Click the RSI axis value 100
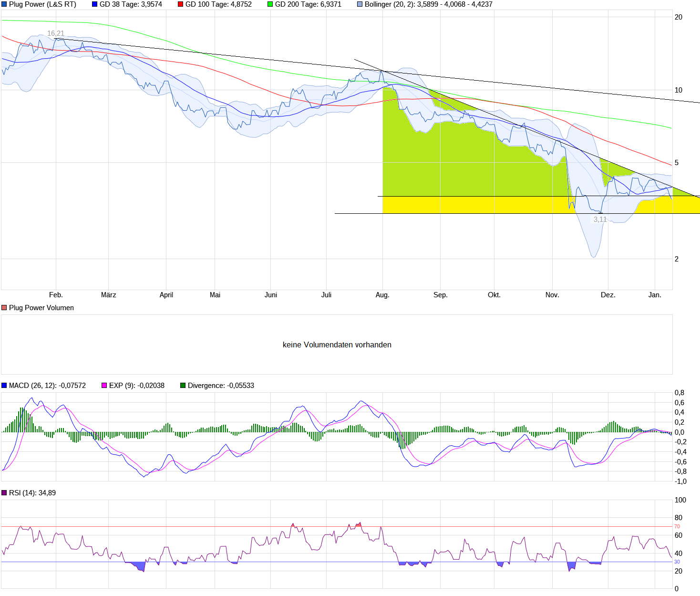Screen dimensions: 700x596 point(680,500)
